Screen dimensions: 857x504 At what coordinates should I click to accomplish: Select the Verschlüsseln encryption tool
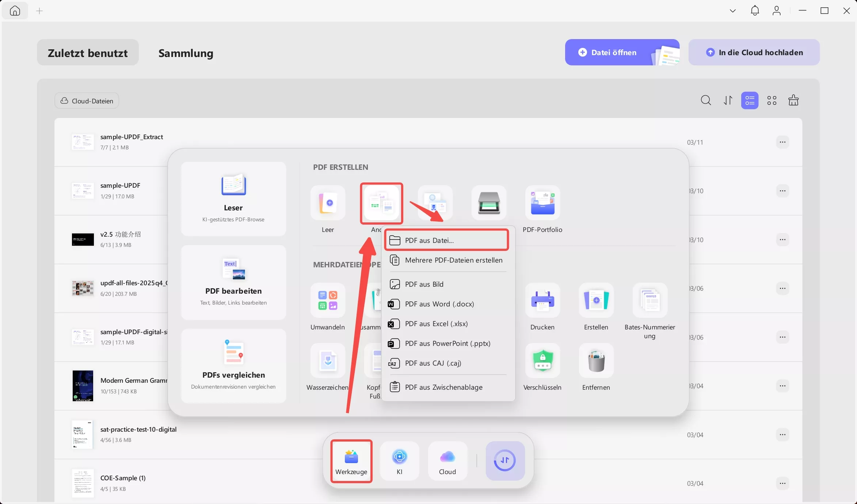(x=542, y=361)
